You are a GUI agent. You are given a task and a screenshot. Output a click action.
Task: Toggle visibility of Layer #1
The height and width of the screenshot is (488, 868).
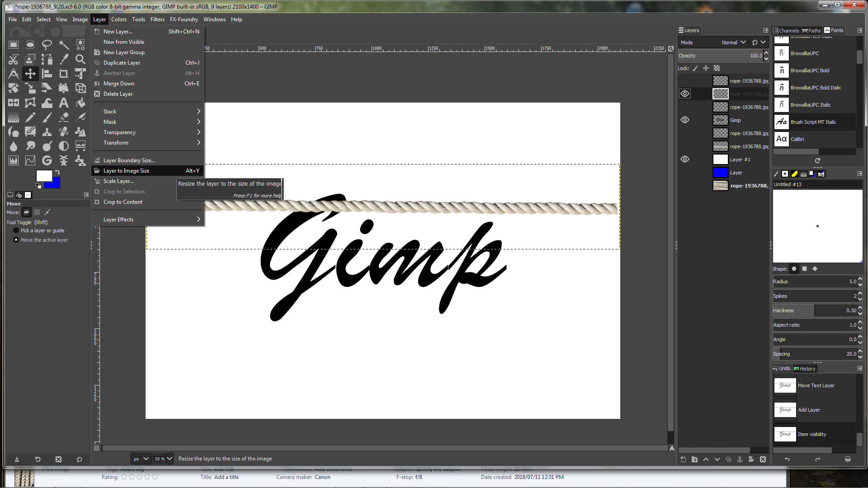[685, 159]
